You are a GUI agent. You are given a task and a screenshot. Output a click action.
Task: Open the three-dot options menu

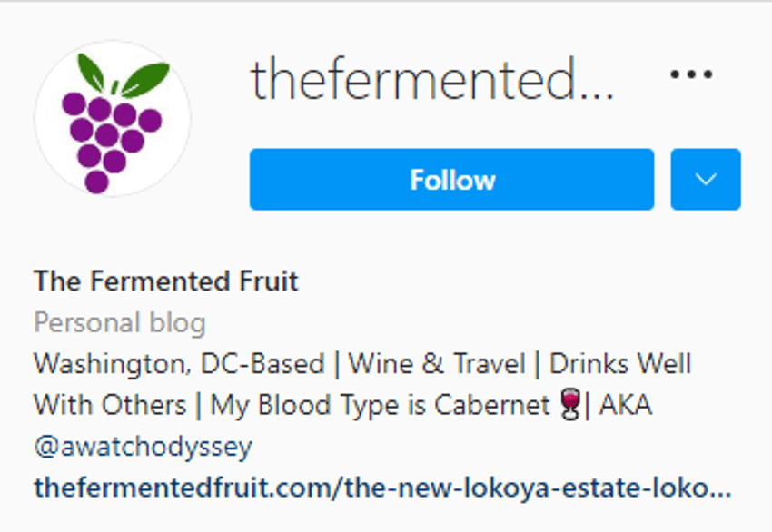click(x=691, y=74)
